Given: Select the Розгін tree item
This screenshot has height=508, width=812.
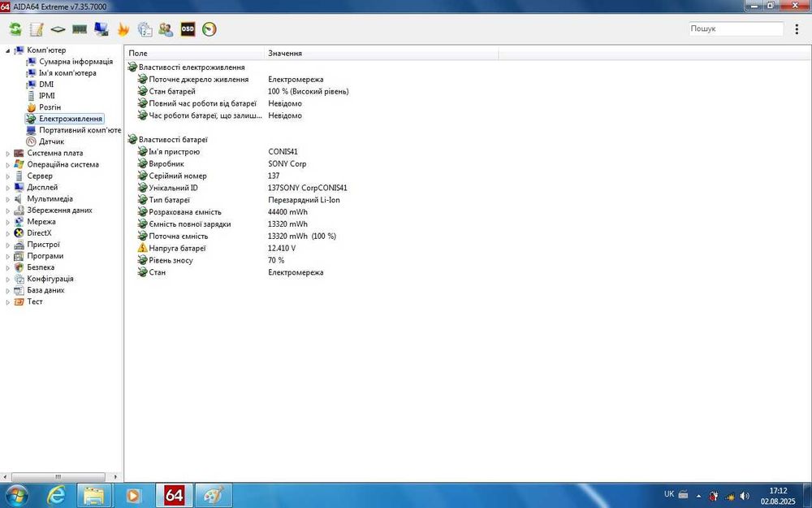Looking at the screenshot, I should [50, 107].
